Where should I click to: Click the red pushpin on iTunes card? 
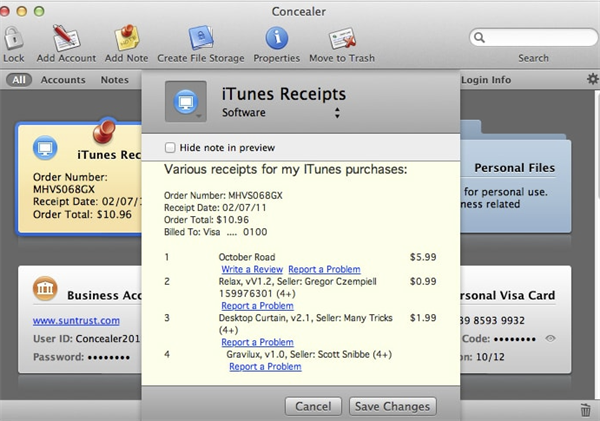tap(104, 131)
